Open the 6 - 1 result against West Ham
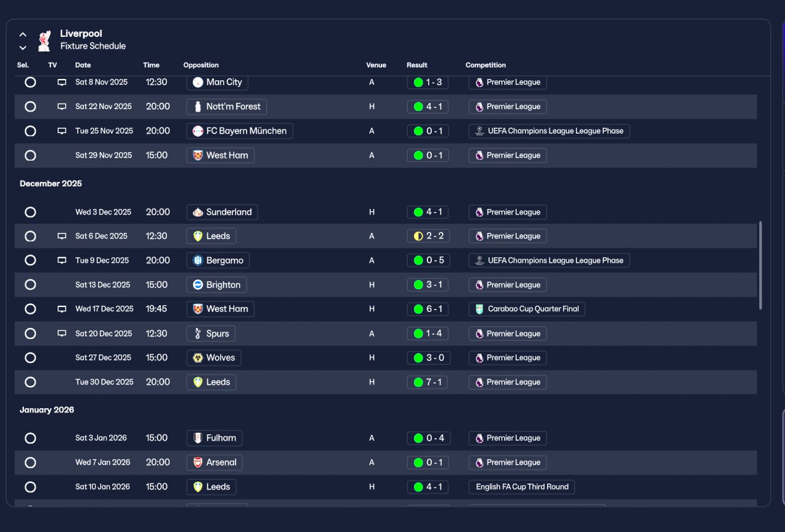This screenshot has height=532, width=785. [428, 309]
